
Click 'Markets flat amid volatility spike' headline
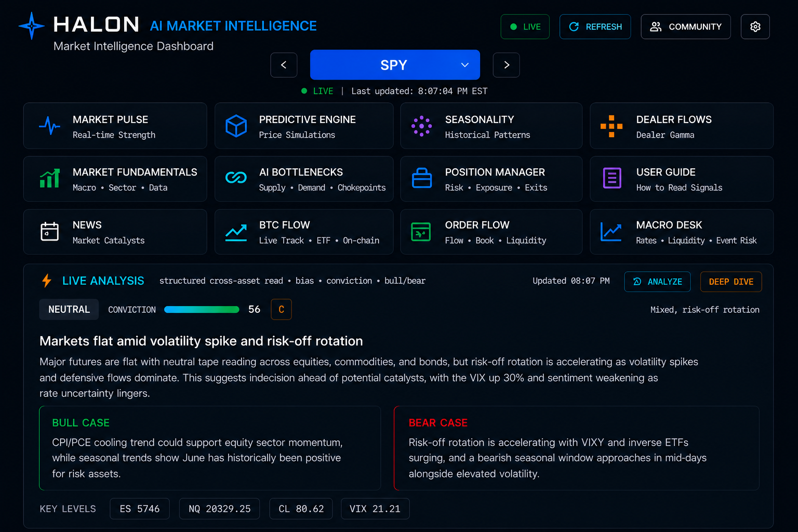201,341
